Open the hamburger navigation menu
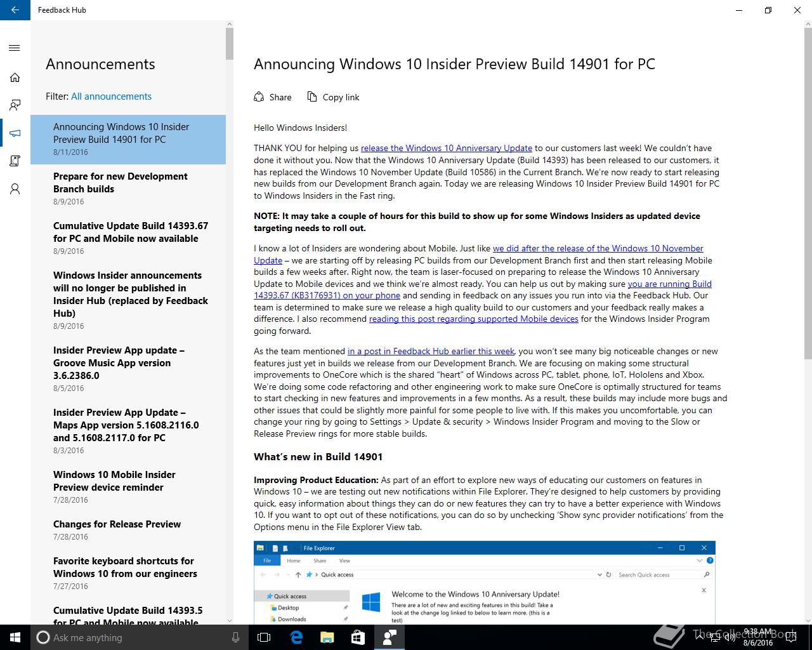Image resolution: width=812 pixels, height=650 pixels. [x=15, y=48]
